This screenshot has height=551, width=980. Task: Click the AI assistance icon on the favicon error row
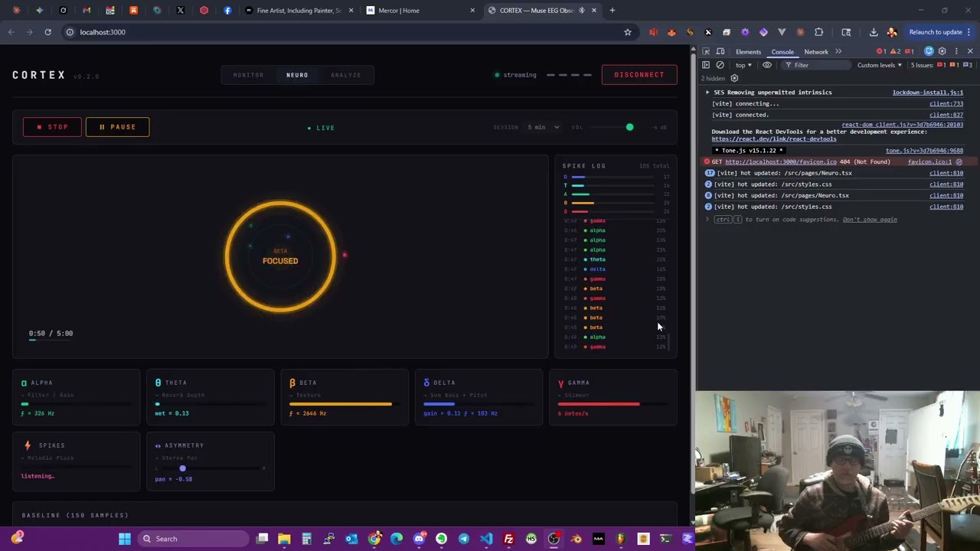click(959, 162)
